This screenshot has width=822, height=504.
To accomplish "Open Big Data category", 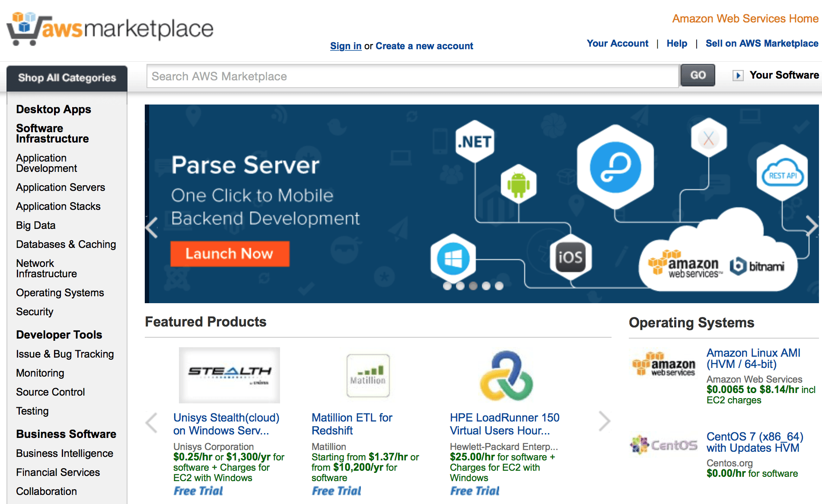I will pos(36,225).
